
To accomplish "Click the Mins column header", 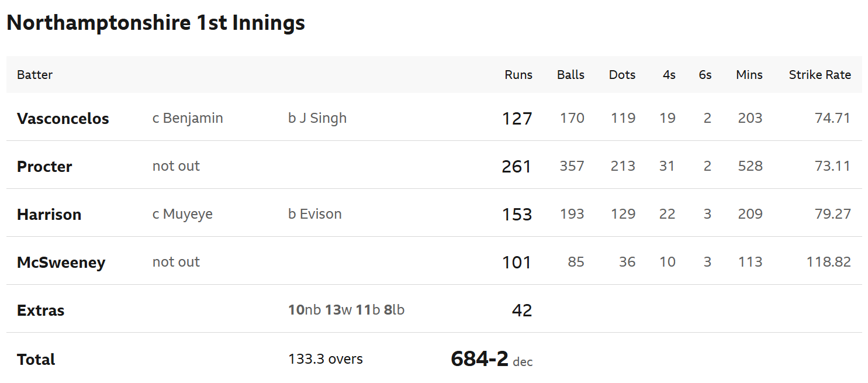I will click(x=749, y=75).
